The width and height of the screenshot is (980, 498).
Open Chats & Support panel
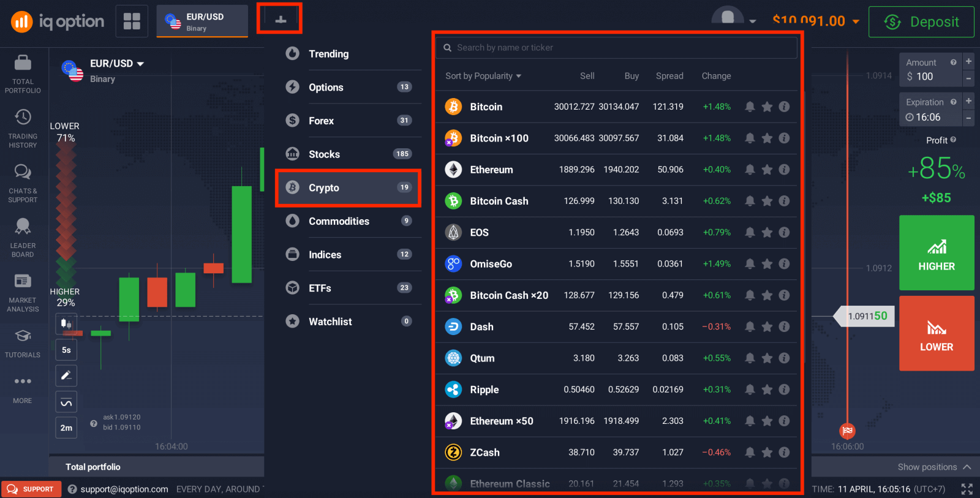(23, 183)
